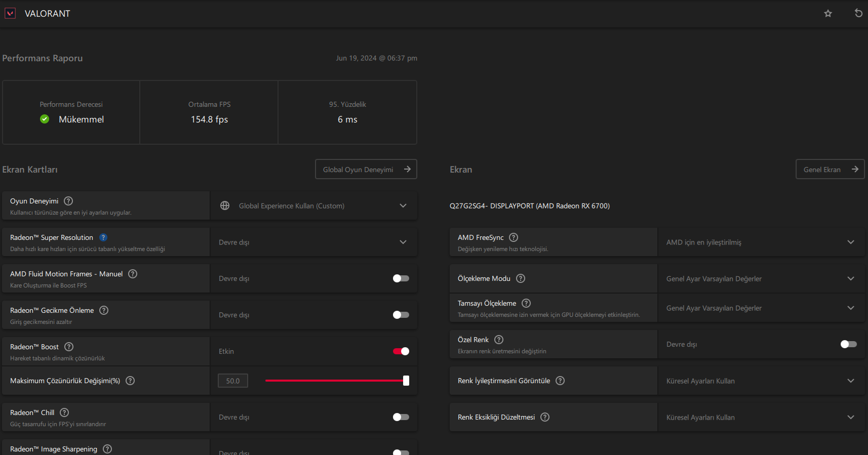Open Global Experience Kullan profile dropdown
The width and height of the screenshot is (868, 455).
pyautogui.click(x=403, y=205)
